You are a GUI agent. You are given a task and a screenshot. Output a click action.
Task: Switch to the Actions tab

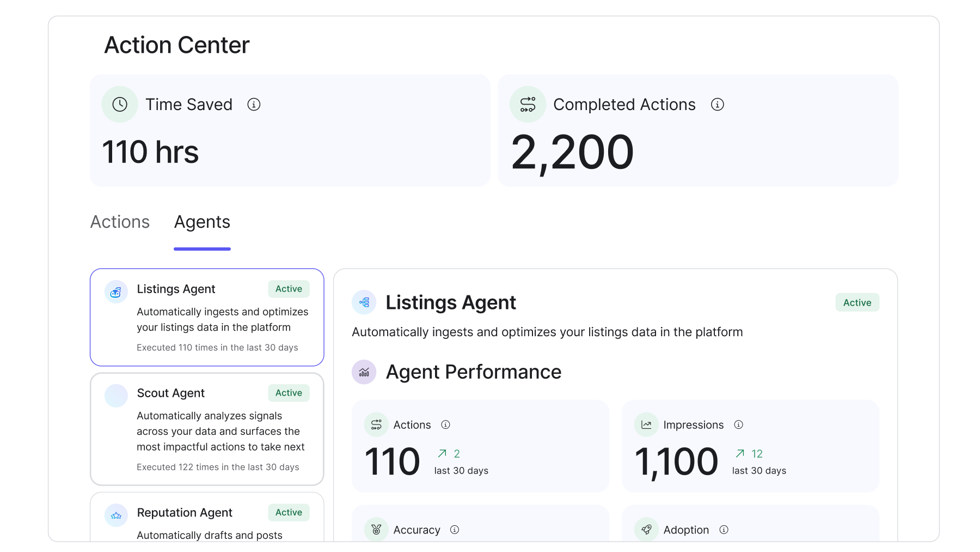pyautogui.click(x=120, y=222)
